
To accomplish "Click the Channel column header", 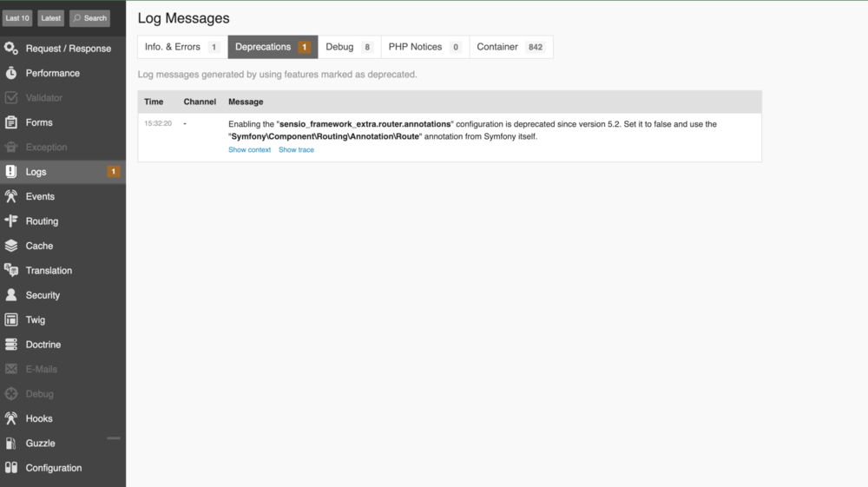I will click(200, 102).
